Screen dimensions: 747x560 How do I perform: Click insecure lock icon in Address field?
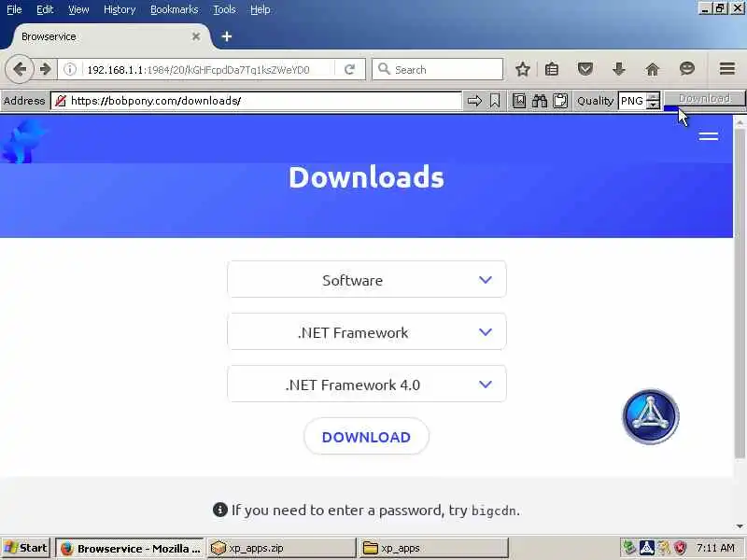(61, 101)
